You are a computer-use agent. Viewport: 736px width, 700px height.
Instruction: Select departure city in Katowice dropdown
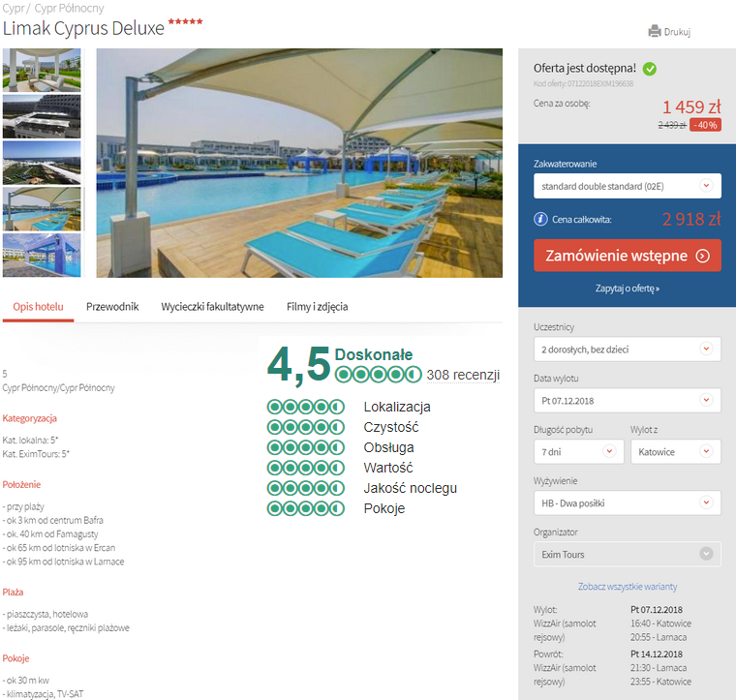(x=676, y=451)
